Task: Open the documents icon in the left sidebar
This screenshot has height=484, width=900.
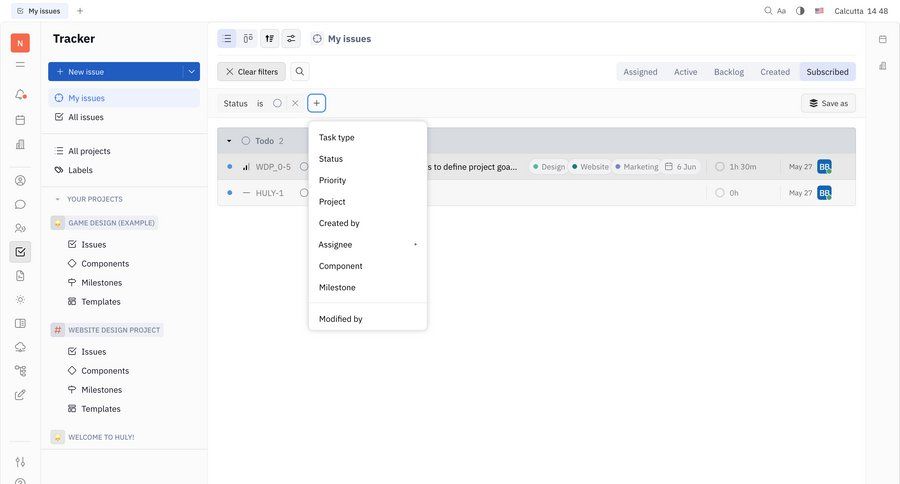Action: [20, 276]
